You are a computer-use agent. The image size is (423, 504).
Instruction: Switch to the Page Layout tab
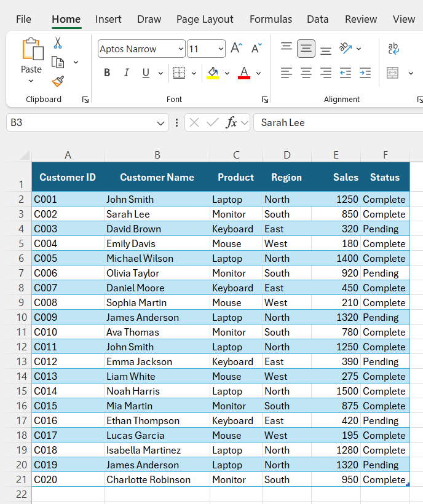pos(205,19)
